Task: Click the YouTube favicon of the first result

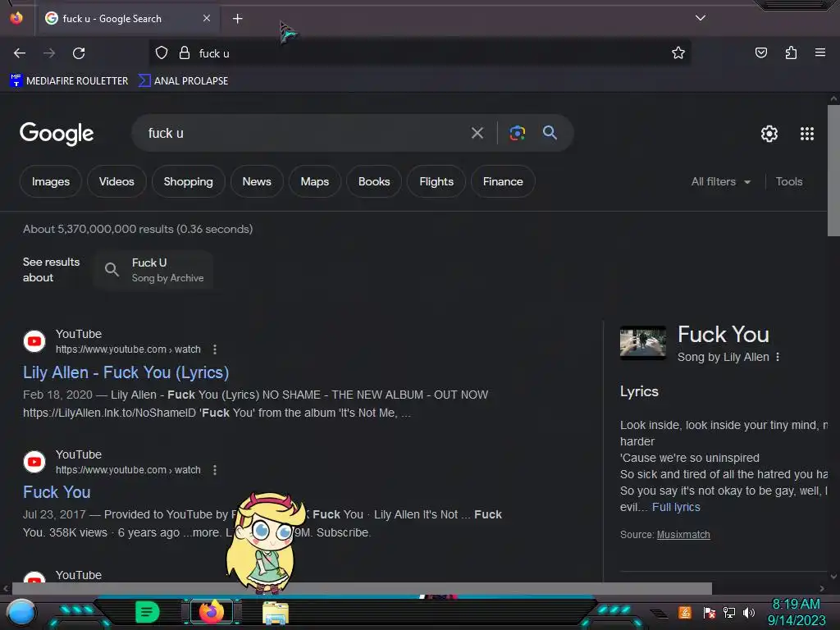Action: (x=34, y=341)
